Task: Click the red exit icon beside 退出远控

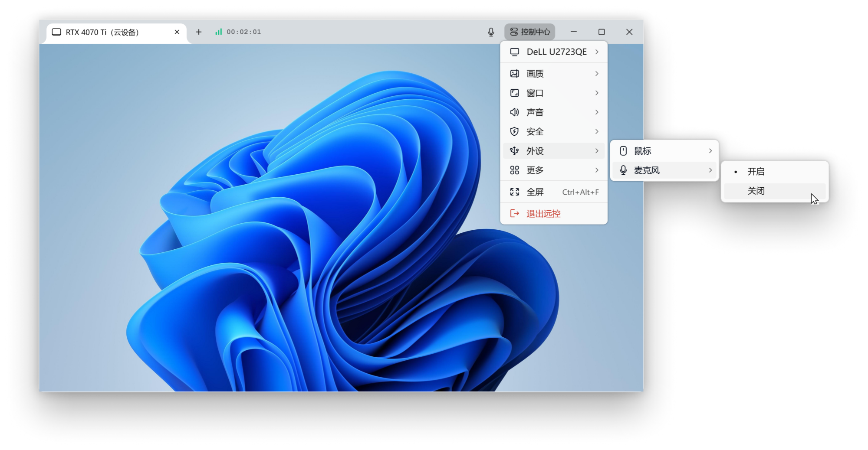Action: click(514, 214)
